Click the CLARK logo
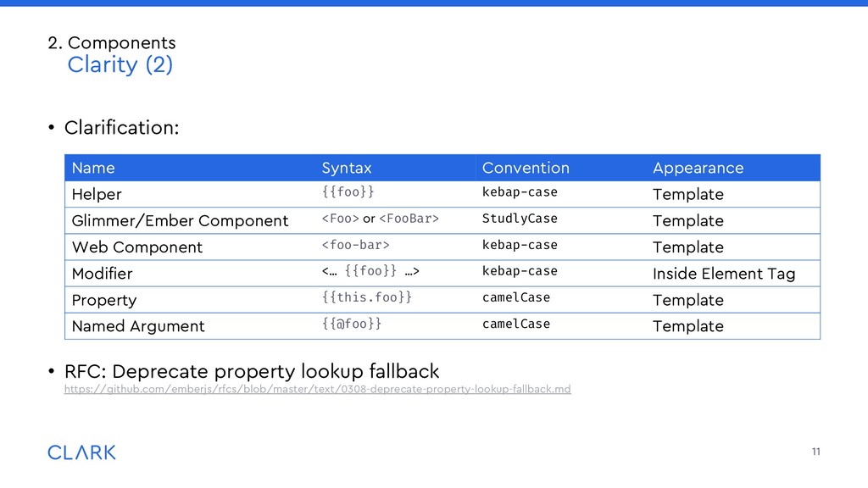Screen dimensions: 868x488 click(x=81, y=452)
